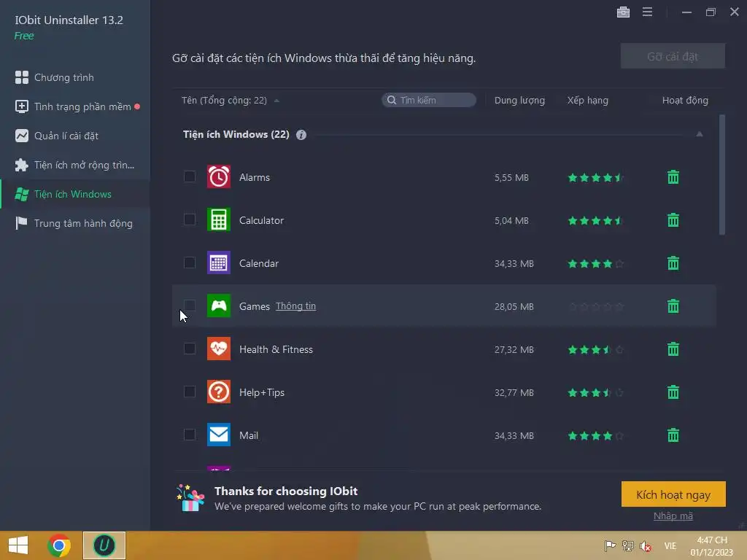
Task: Sort by Dung lượng column header
Action: [x=519, y=101]
